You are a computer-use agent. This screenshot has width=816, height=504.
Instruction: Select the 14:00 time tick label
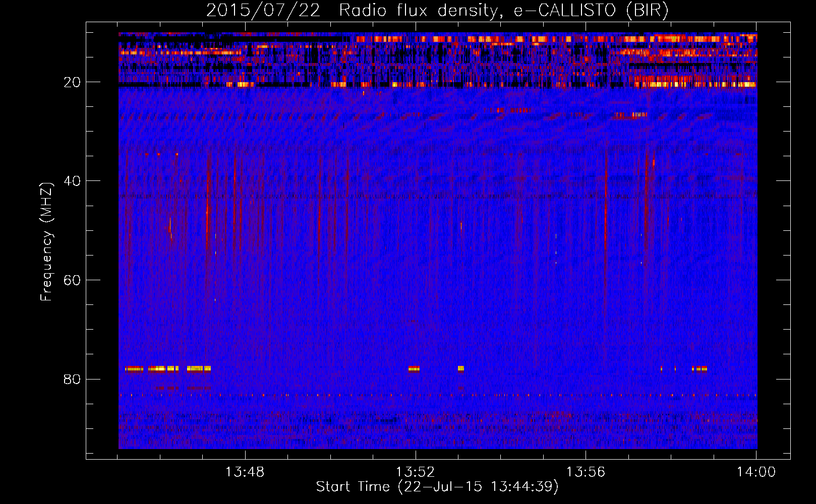tap(756, 472)
